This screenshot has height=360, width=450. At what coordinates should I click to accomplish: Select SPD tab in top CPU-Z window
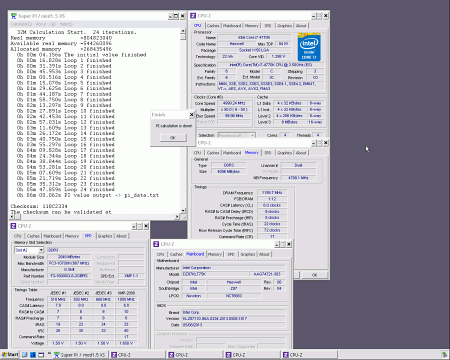pyautogui.click(x=267, y=26)
